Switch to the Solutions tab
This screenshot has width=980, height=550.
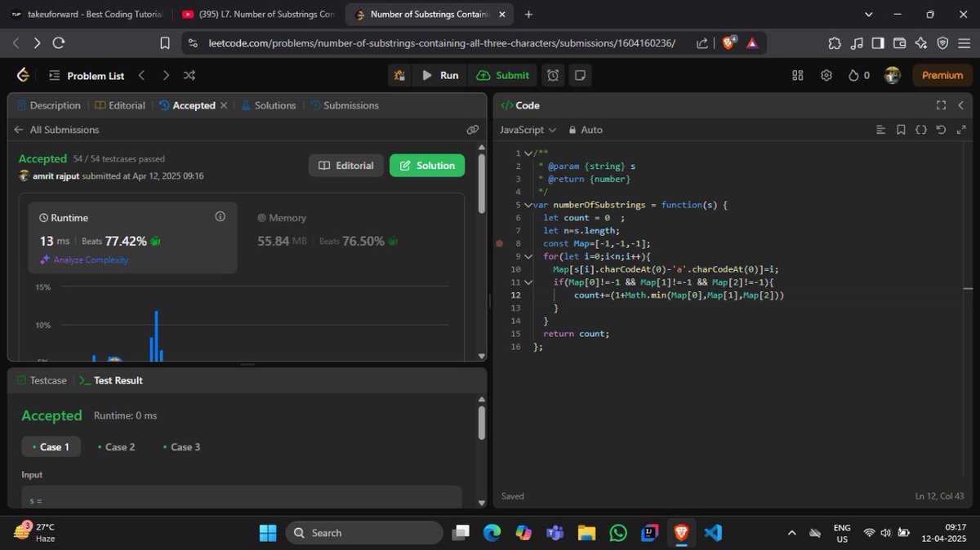(x=268, y=105)
